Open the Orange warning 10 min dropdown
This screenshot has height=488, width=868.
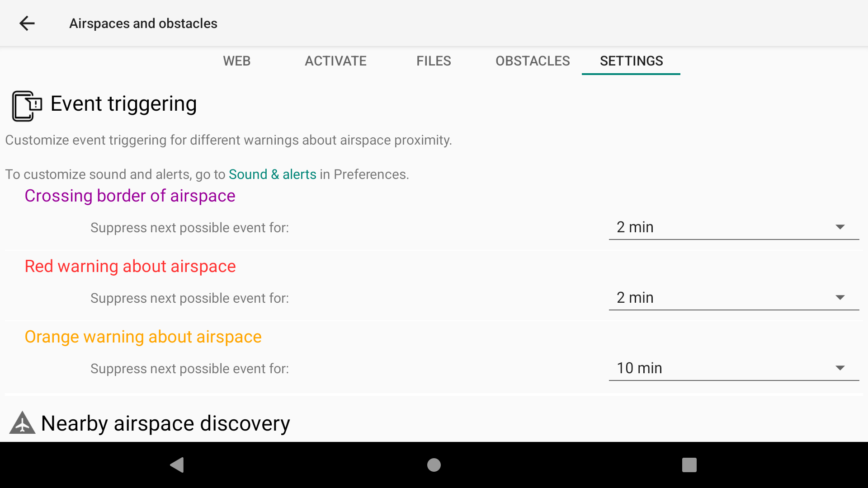pyautogui.click(x=734, y=368)
